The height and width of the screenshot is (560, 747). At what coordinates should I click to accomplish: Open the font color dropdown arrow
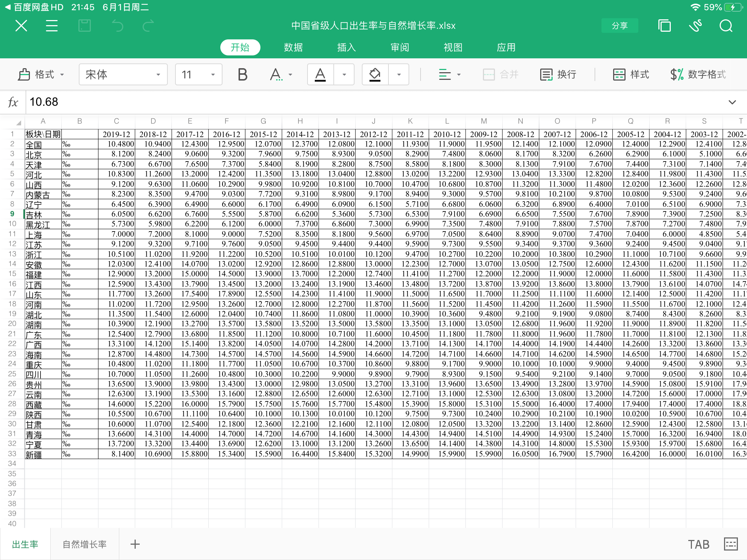tap(344, 75)
